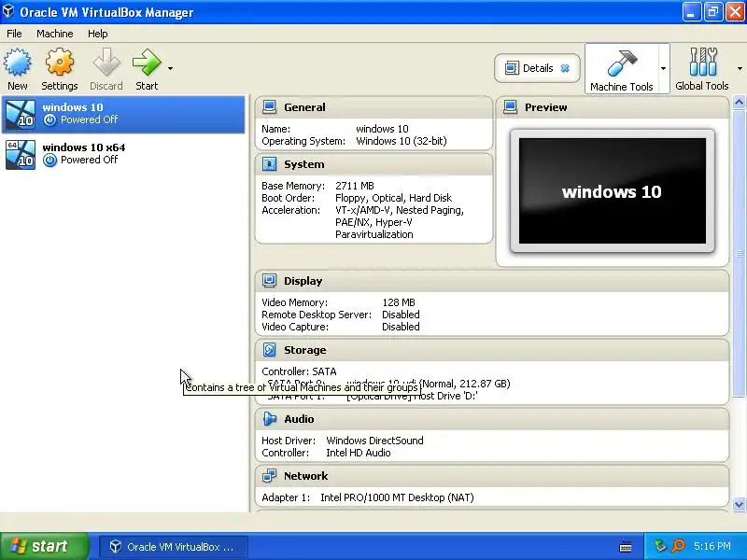Click the New virtual machine icon
Image resolution: width=747 pixels, height=560 pixels.
[x=18, y=62]
